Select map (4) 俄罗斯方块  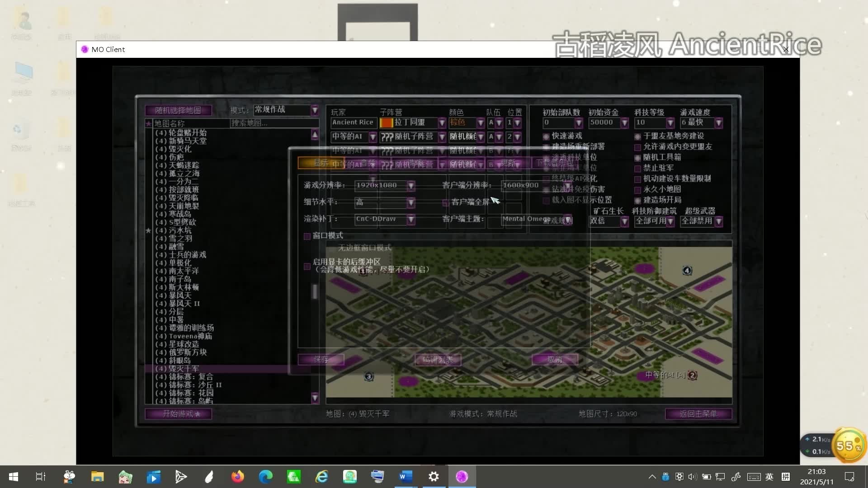(x=181, y=352)
